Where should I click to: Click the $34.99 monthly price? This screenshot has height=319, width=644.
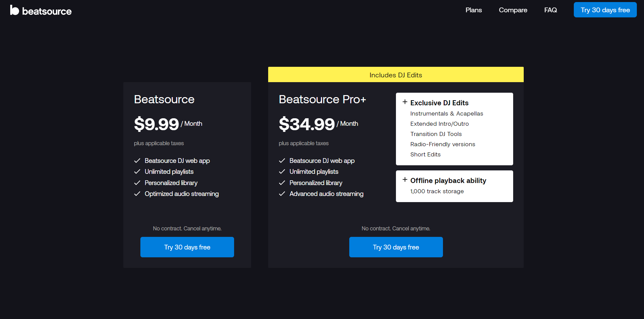[x=307, y=124]
